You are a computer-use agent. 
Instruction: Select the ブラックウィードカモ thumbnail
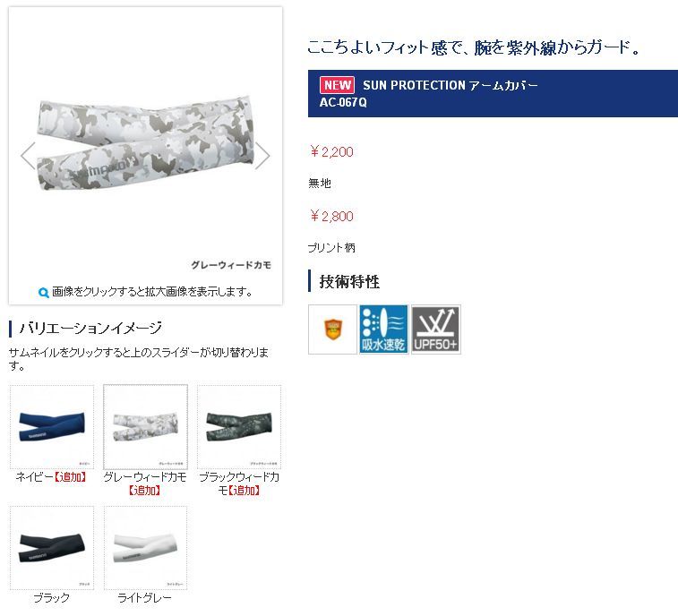(239, 427)
